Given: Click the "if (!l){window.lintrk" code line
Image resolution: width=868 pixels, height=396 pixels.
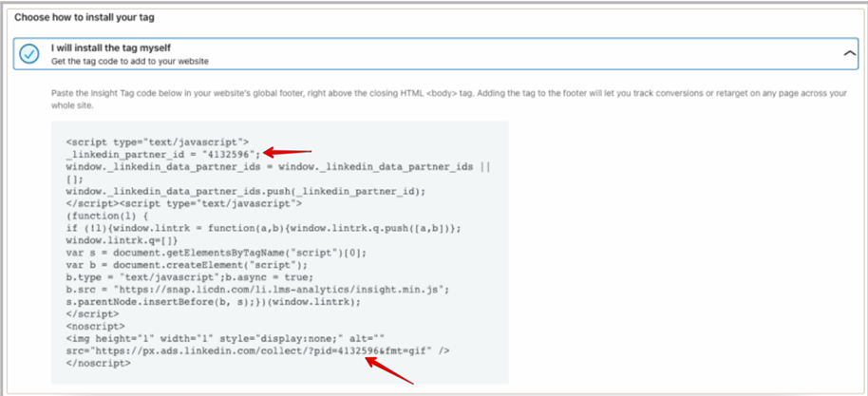Looking at the screenshot, I should (x=263, y=228).
